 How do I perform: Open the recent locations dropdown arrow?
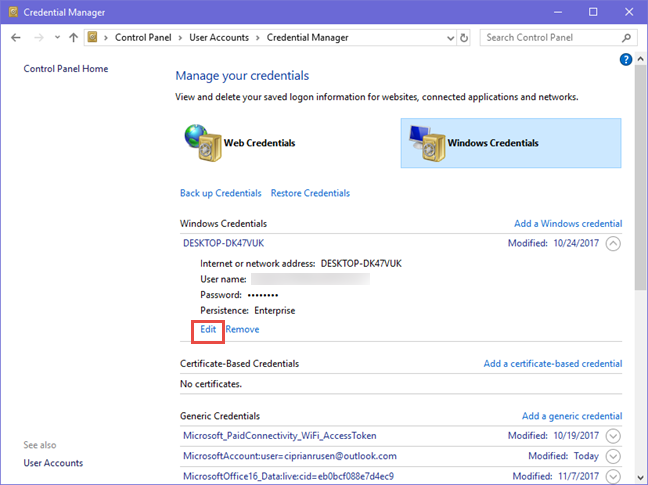[x=57, y=38]
